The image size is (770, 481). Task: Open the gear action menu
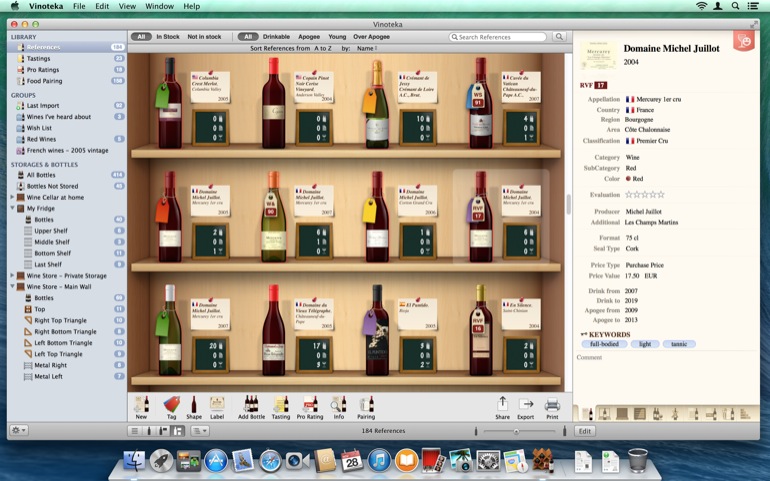19,430
